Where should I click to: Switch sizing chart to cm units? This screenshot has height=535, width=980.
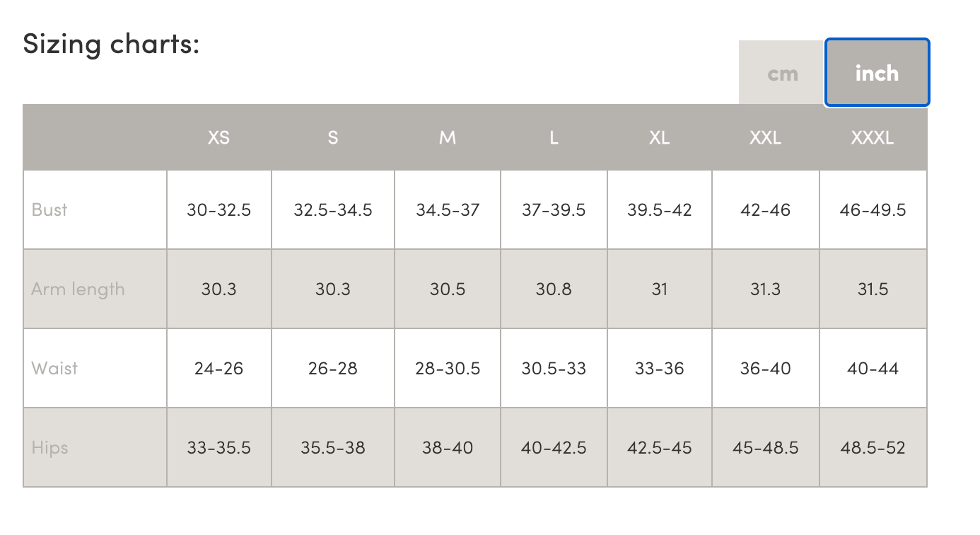pos(782,74)
